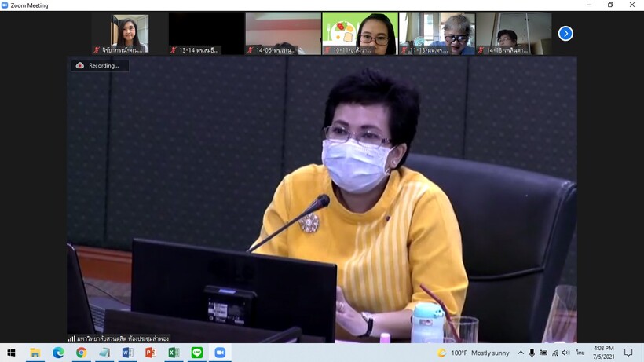Open the app next to Chrome on taskbar
This screenshot has height=362, width=644.
click(104, 353)
